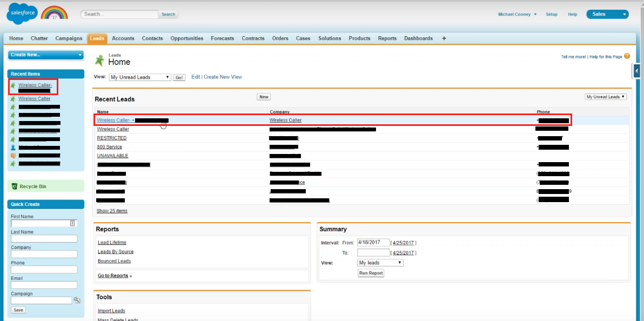Collapse the side panel arrow handle
644x321 pixels.
(636, 71)
